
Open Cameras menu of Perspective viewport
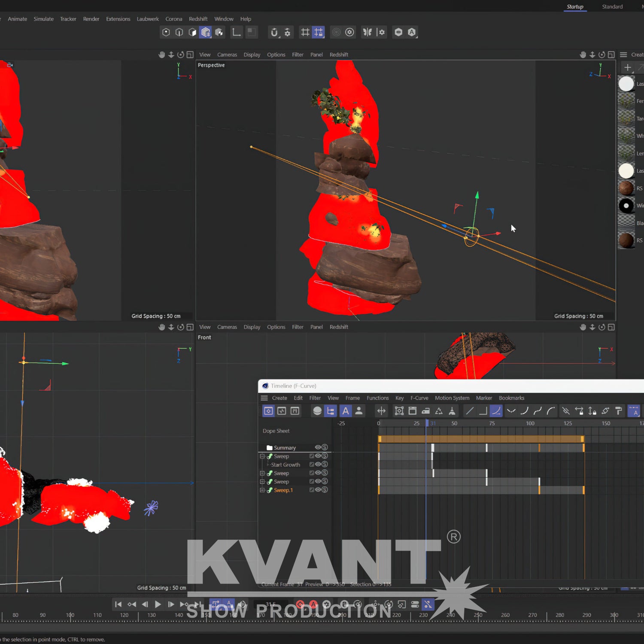pos(227,55)
